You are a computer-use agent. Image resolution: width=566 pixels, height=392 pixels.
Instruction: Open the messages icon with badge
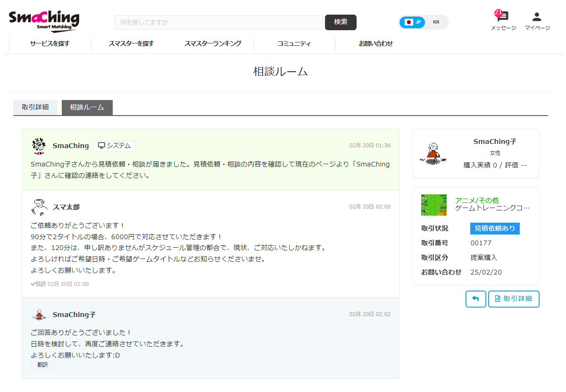click(x=503, y=17)
